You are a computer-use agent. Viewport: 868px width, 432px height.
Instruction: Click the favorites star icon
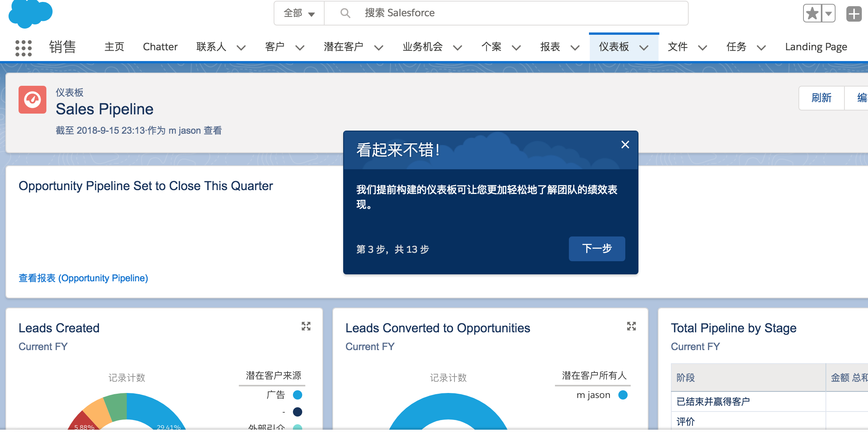tap(812, 14)
